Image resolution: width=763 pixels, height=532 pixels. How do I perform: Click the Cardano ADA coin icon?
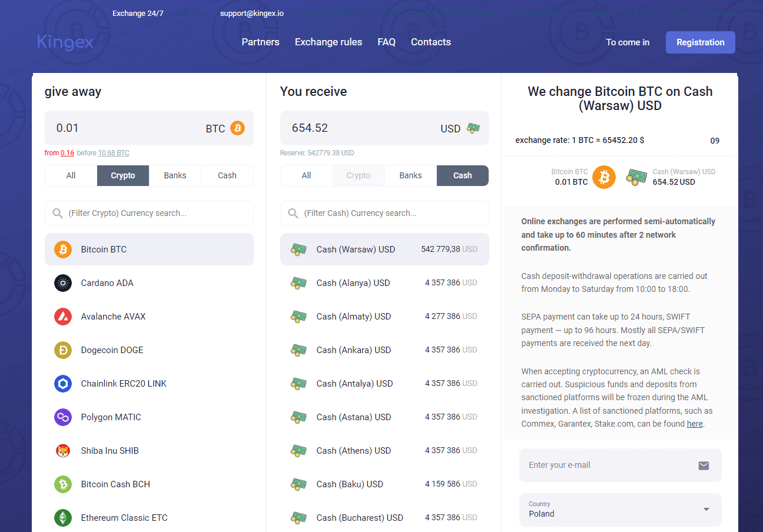63,283
